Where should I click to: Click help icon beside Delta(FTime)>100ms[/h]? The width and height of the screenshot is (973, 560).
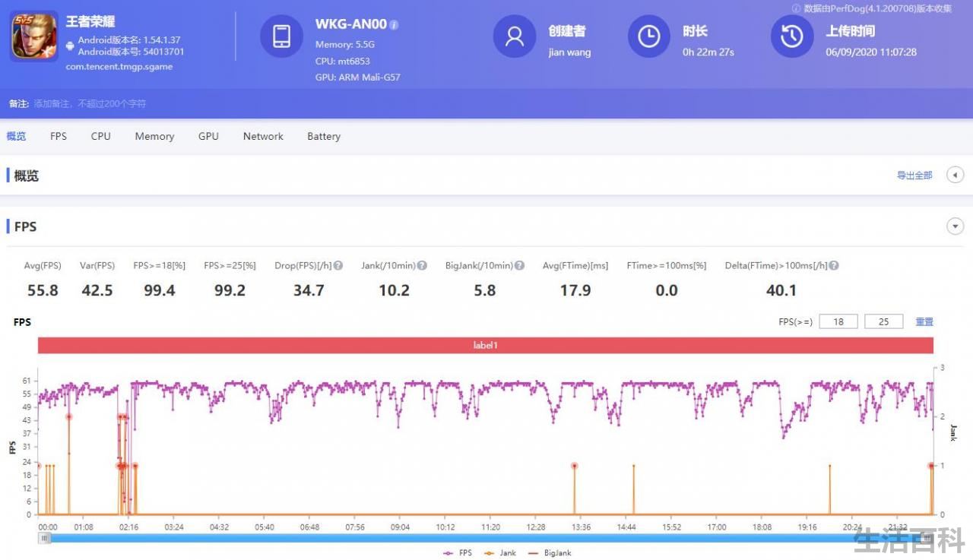coord(834,266)
